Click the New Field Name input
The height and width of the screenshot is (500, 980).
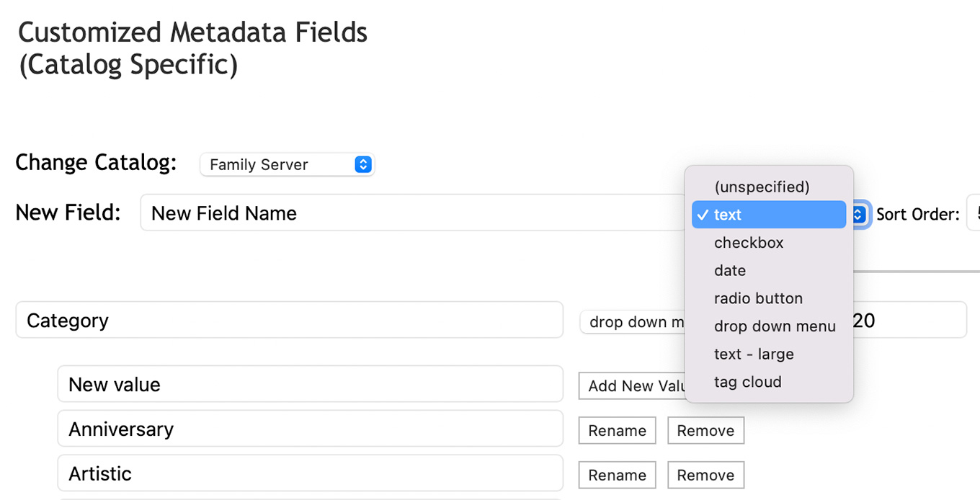[x=412, y=213]
